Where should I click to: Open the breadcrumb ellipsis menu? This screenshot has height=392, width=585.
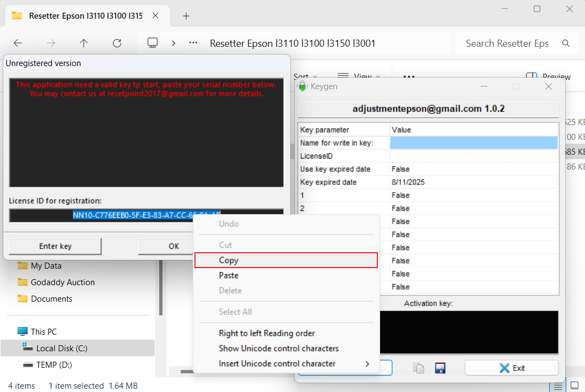coord(193,43)
